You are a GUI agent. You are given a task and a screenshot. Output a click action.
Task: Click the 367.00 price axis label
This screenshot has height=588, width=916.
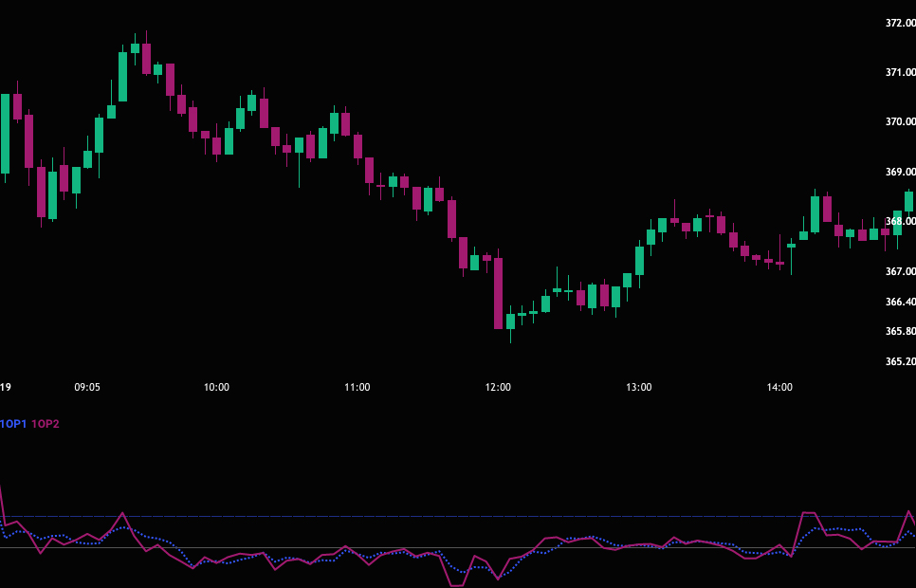901,271
